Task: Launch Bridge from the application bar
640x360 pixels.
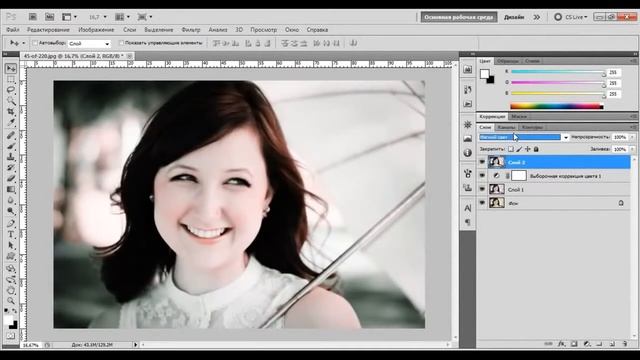Action: point(33,17)
